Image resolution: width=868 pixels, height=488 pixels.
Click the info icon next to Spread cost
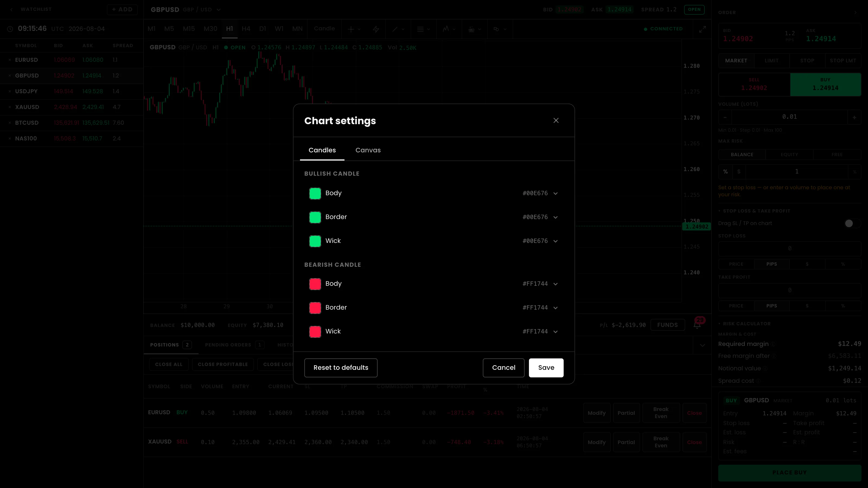[758, 381]
